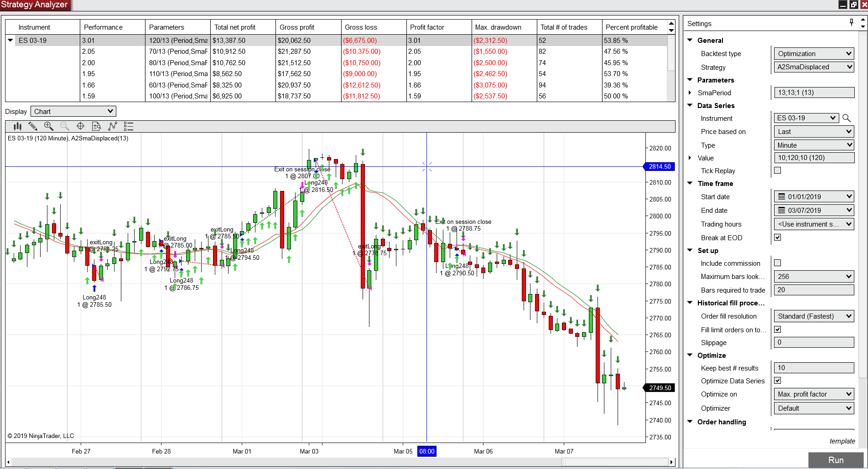Click the chart horizontal scrollbar right arrow
This screenshot has height=469, width=868.
(671, 462)
